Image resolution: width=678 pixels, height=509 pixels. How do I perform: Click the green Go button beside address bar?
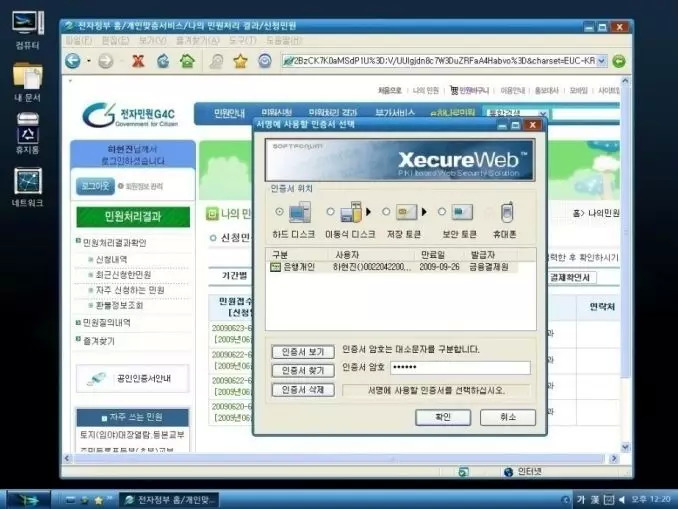(x=619, y=61)
